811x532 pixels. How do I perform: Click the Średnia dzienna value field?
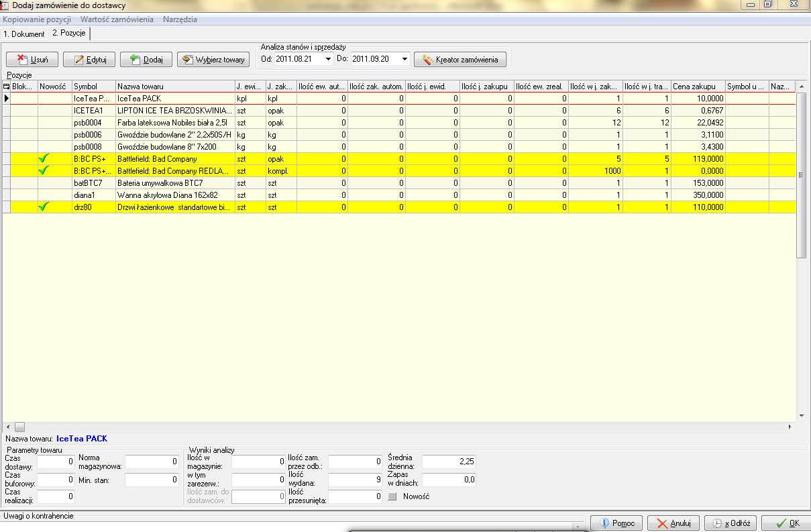coord(449,462)
